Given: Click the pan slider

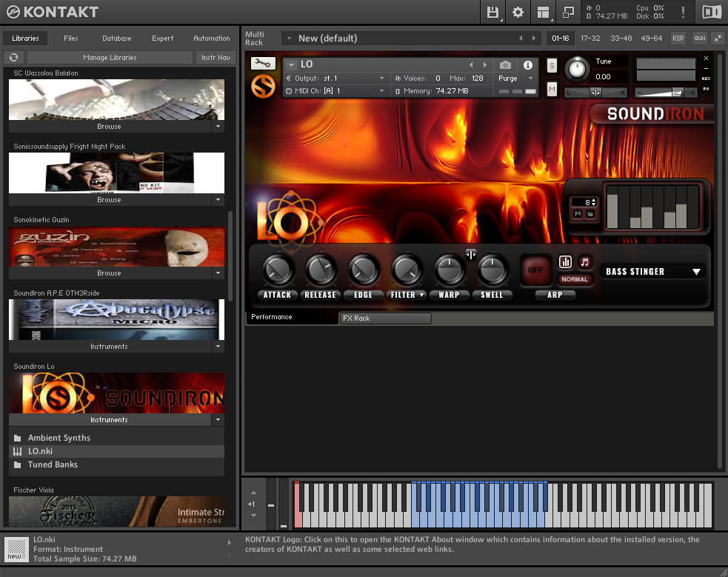Looking at the screenshot, I should pos(595,93).
